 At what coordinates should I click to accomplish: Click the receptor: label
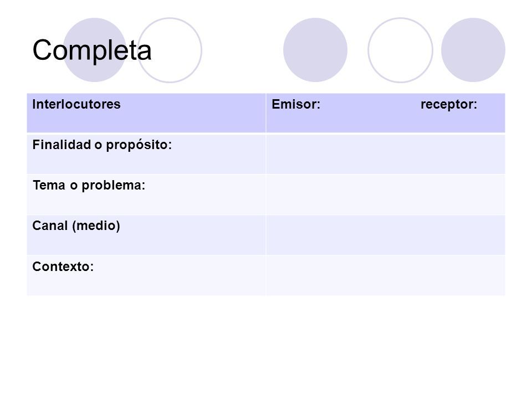tap(448, 104)
